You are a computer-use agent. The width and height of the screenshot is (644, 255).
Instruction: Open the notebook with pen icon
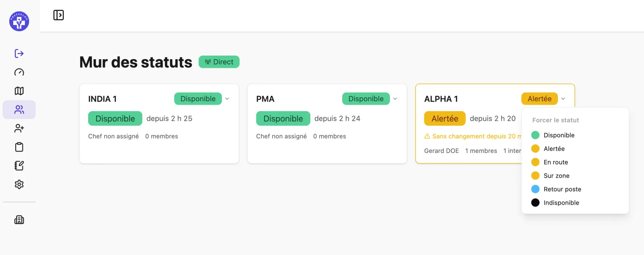[19, 166]
